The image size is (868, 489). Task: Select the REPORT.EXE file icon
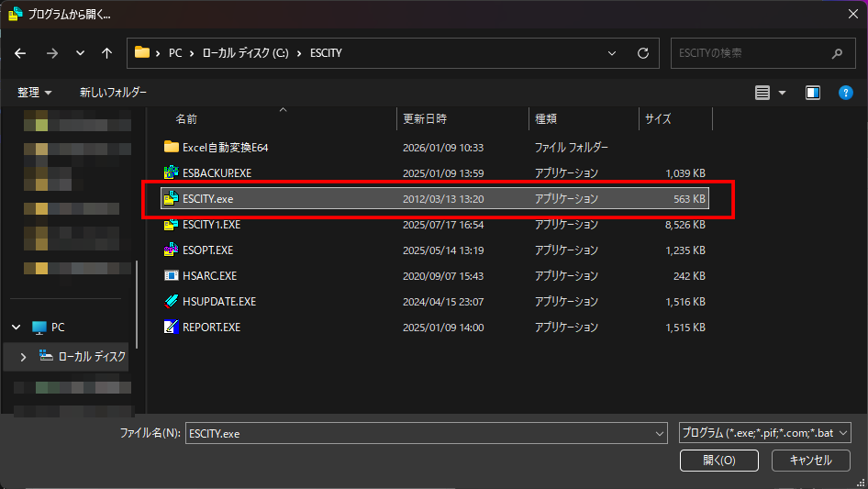pos(171,327)
